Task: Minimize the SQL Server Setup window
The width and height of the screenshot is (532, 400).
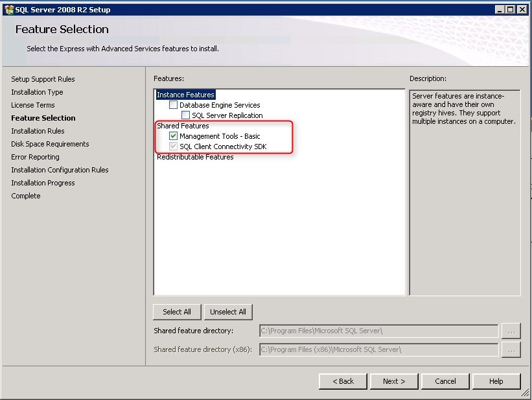Action: coord(499,10)
